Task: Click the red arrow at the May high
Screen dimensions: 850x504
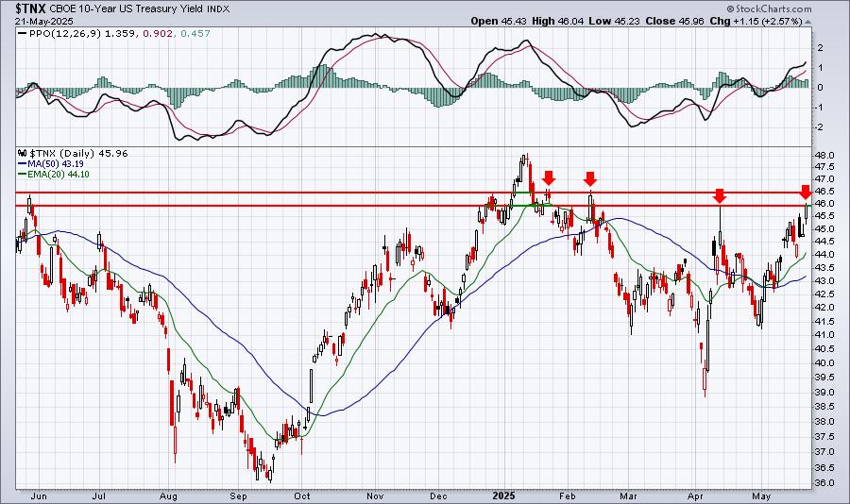Action: click(x=806, y=192)
